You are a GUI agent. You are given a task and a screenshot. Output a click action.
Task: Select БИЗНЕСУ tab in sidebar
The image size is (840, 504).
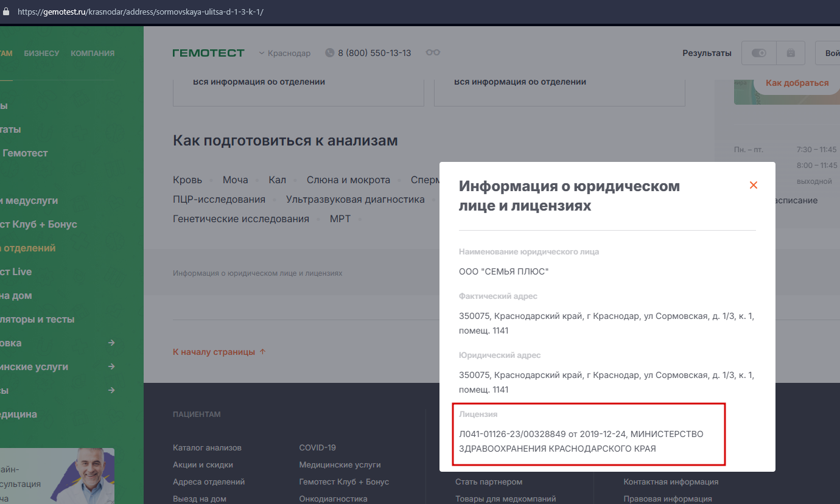[x=41, y=54]
